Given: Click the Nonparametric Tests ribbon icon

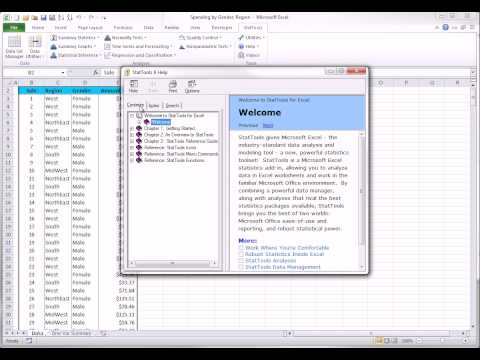Looking at the screenshot, I should (x=182, y=47).
